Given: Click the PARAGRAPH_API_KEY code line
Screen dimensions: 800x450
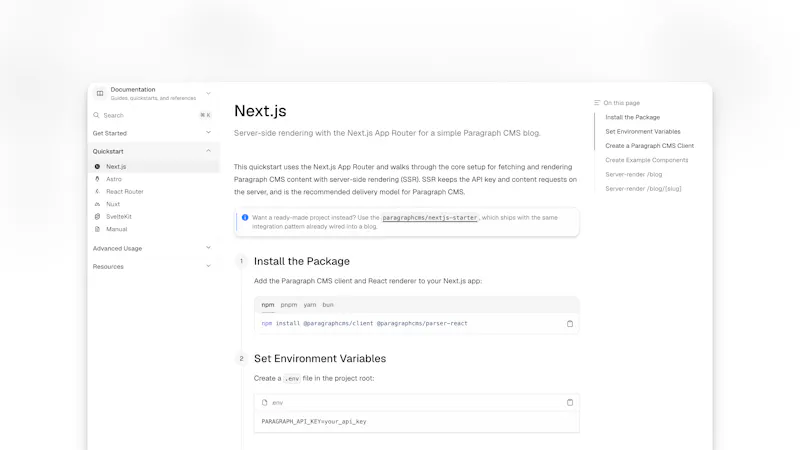Looking at the screenshot, I should click(314, 421).
